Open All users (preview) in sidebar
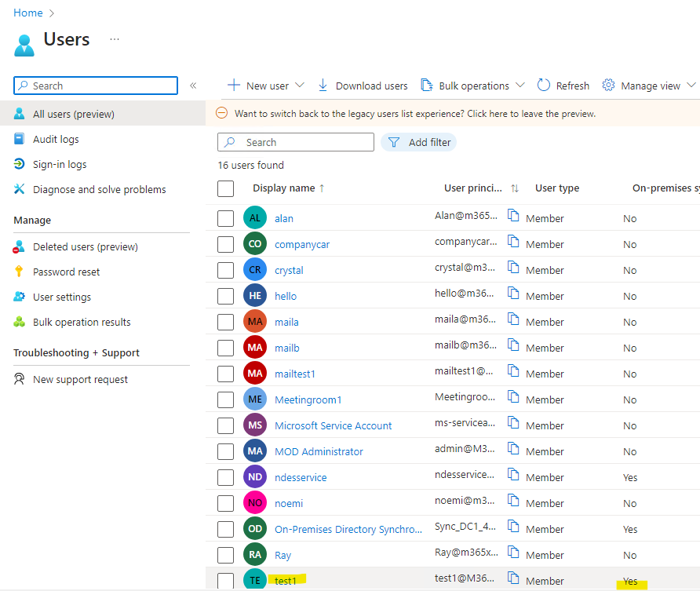The image size is (700, 591). (103, 114)
